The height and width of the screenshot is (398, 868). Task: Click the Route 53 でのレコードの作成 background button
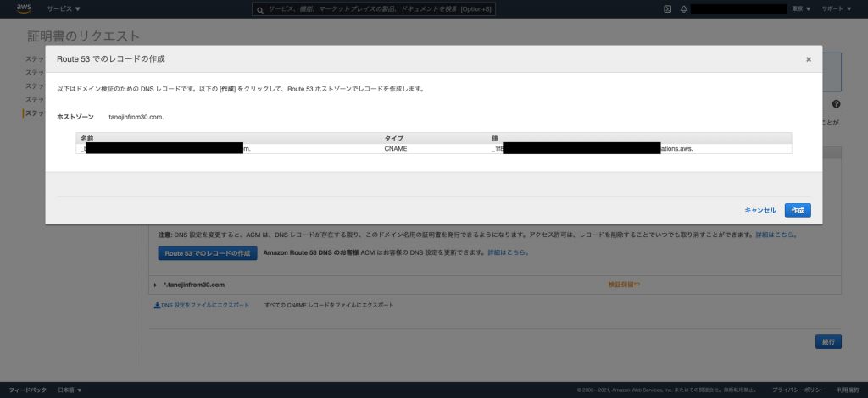point(208,253)
